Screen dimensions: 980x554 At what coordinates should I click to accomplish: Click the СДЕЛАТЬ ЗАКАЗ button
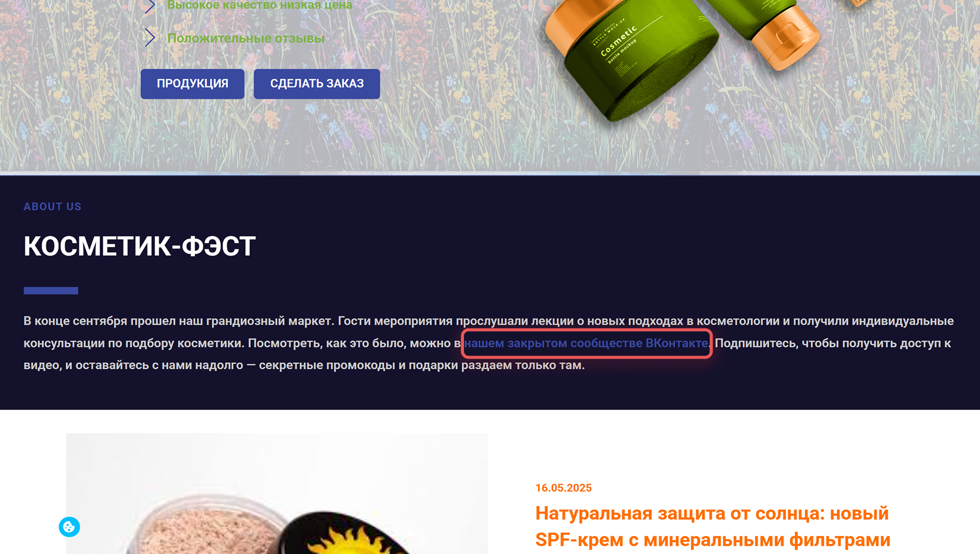[x=317, y=84]
